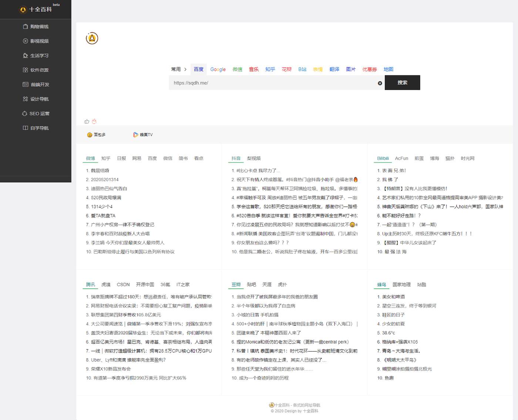Open the 魏晨结婚 hot topic

100,171
